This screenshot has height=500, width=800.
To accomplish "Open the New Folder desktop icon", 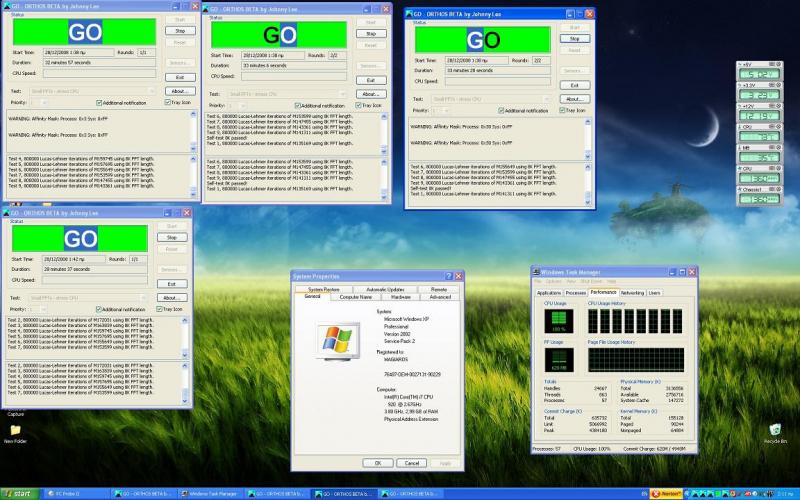I will click(15, 431).
